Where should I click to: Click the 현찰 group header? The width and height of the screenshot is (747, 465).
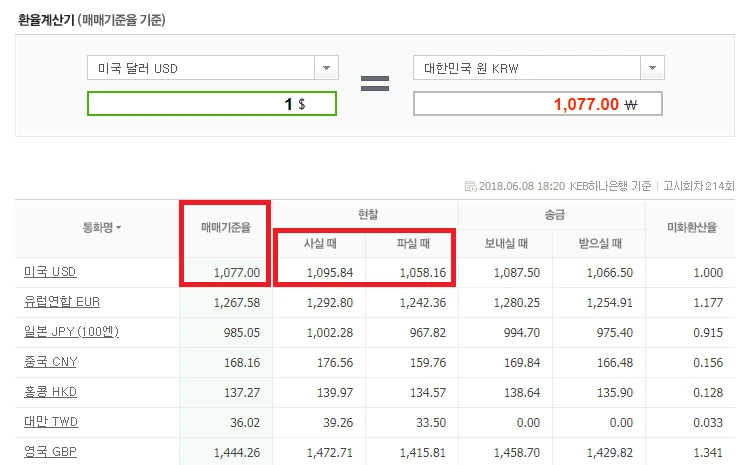click(x=368, y=215)
